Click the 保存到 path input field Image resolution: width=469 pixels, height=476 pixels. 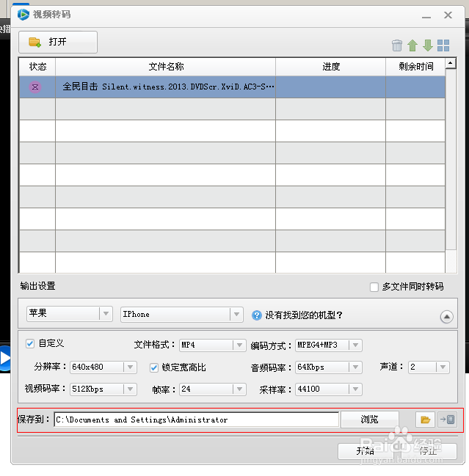point(196,420)
